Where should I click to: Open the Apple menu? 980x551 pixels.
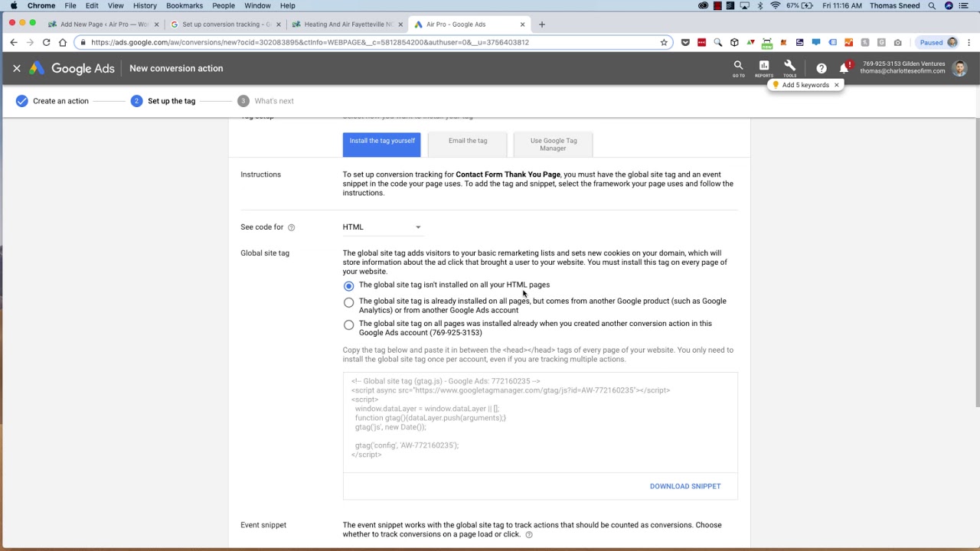coord(13,5)
